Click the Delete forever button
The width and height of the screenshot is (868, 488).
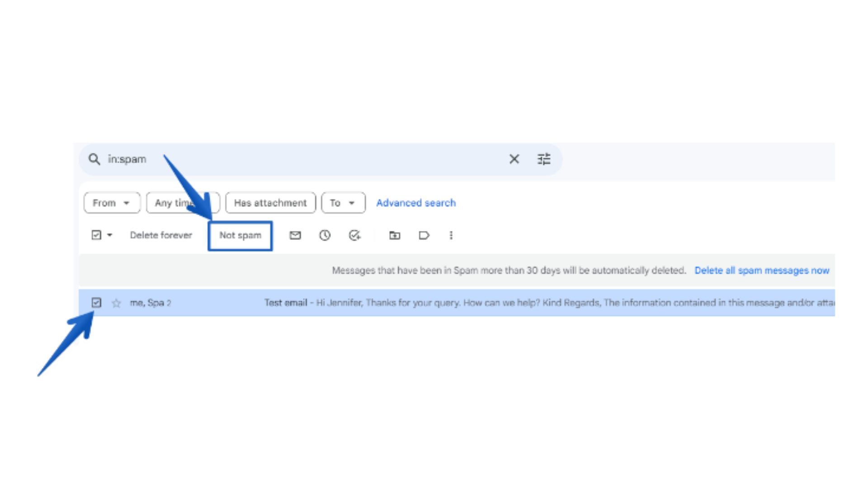pyautogui.click(x=161, y=235)
